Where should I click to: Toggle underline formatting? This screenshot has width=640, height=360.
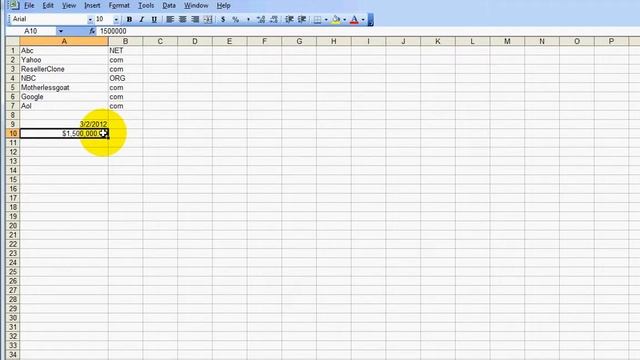[x=154, y=19]
